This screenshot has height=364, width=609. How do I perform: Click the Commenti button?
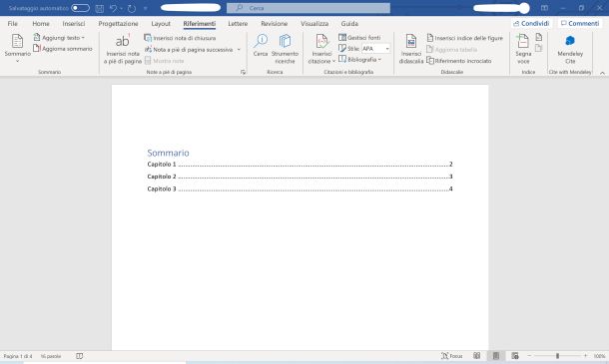click(580, 23)
